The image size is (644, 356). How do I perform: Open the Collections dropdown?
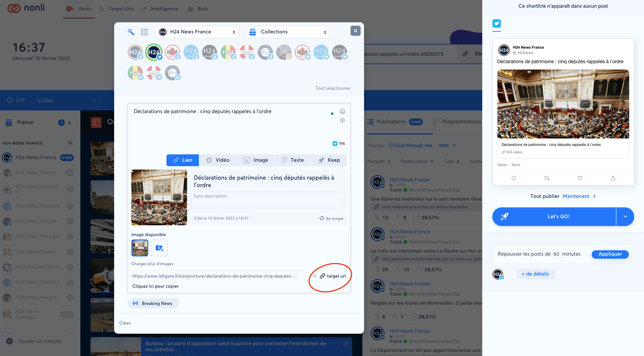pos(288,32)
